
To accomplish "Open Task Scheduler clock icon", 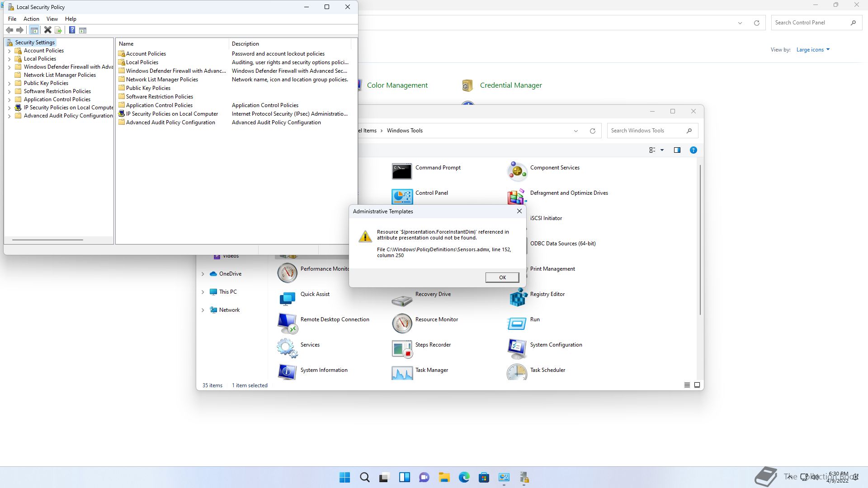I will click(x=517, y=372).
